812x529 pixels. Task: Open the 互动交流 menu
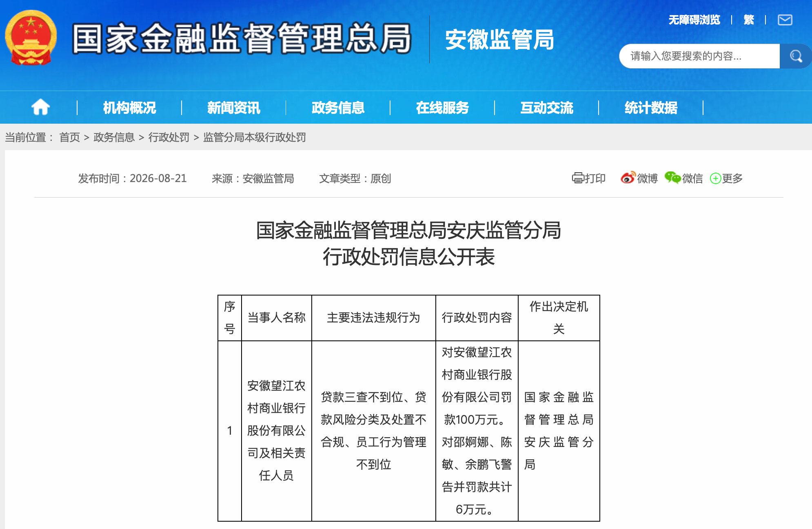[547, 107]
